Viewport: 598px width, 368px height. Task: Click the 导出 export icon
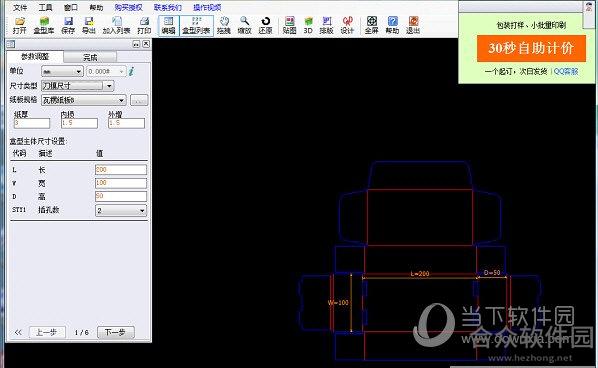click(x=89, y=25)
